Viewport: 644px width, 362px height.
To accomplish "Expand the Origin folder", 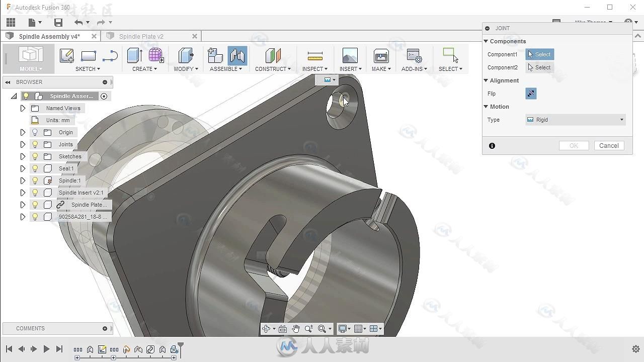I will tap(23, 132).
